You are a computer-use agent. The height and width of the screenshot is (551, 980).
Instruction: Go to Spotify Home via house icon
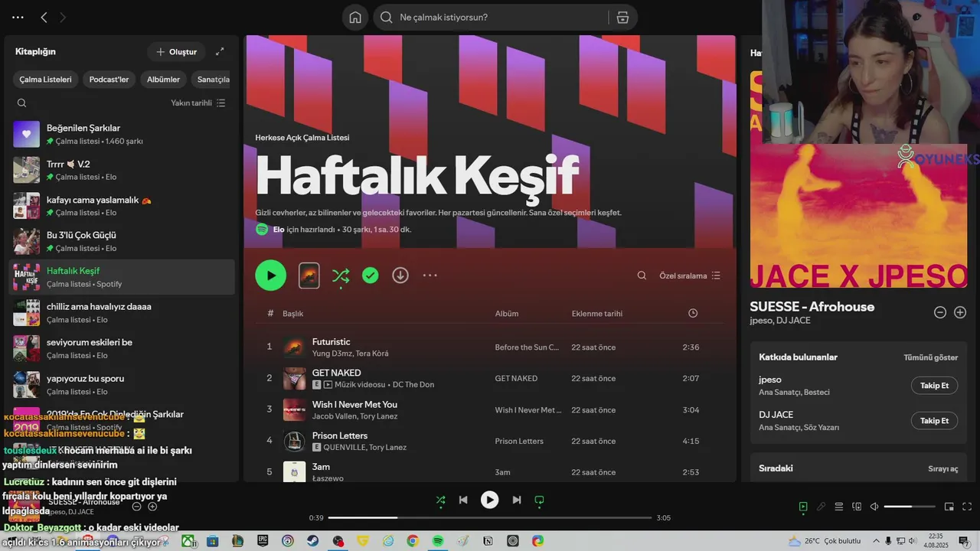pyautogui.click(x=355, y=18)
